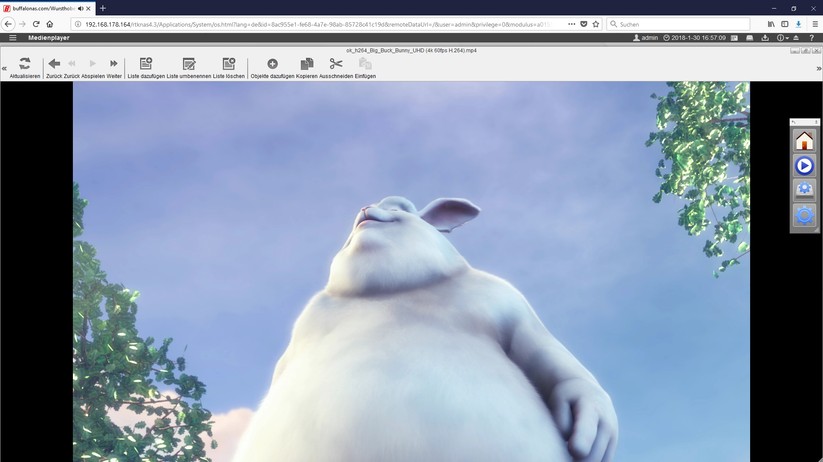Click Liste umbenennen icon
Image resolution: width=823 pixels, height=462 pixels.
pyautogui.click(x=189, y=64)
